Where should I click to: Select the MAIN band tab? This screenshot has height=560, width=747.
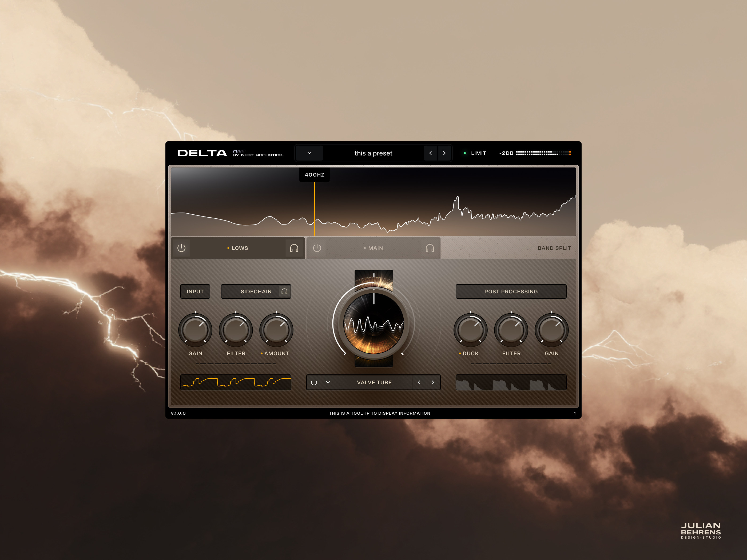373,248
